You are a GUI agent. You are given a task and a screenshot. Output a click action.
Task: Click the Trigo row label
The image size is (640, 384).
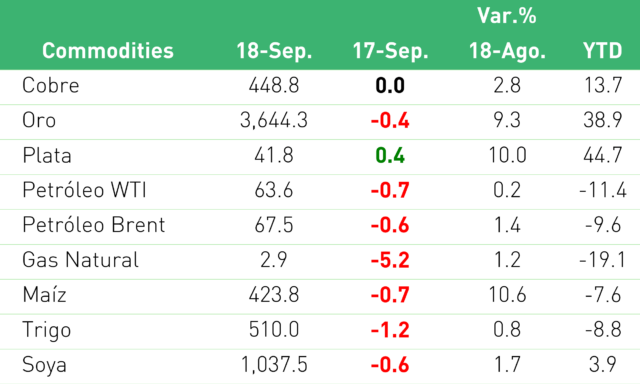tap(47, 330)
